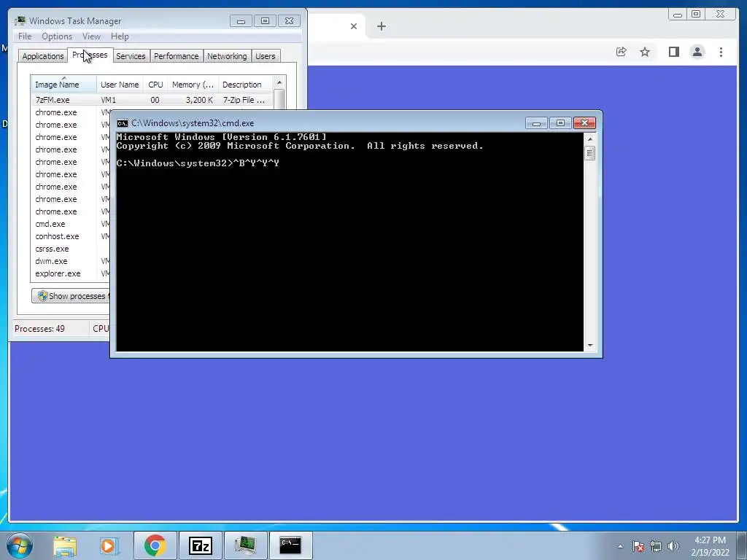
Task: Select the explorer.exe process row
Action: (71, 273)
